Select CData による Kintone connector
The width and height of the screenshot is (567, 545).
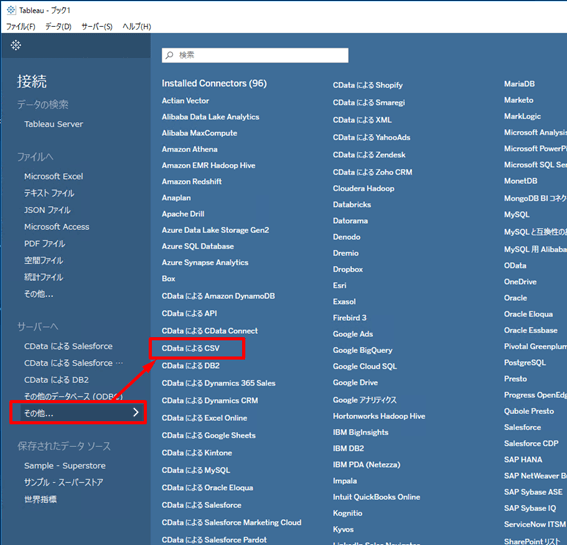[197, 452]
